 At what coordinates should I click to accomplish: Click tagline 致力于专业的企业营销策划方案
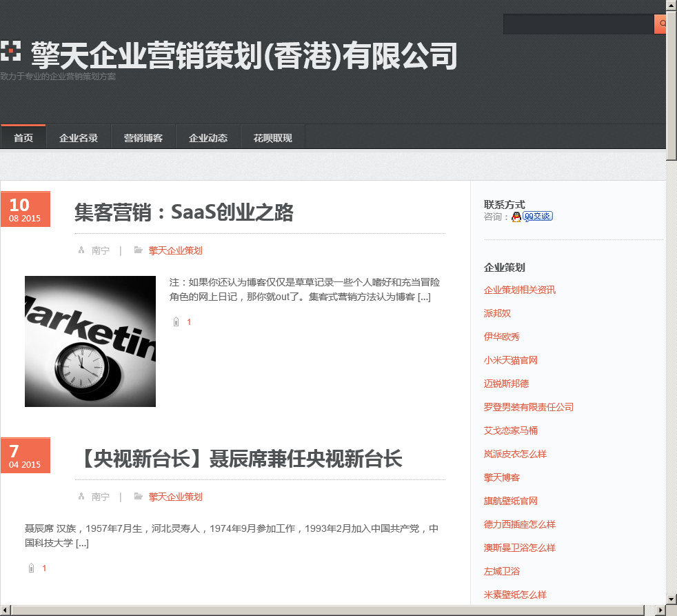click(58, 77)
